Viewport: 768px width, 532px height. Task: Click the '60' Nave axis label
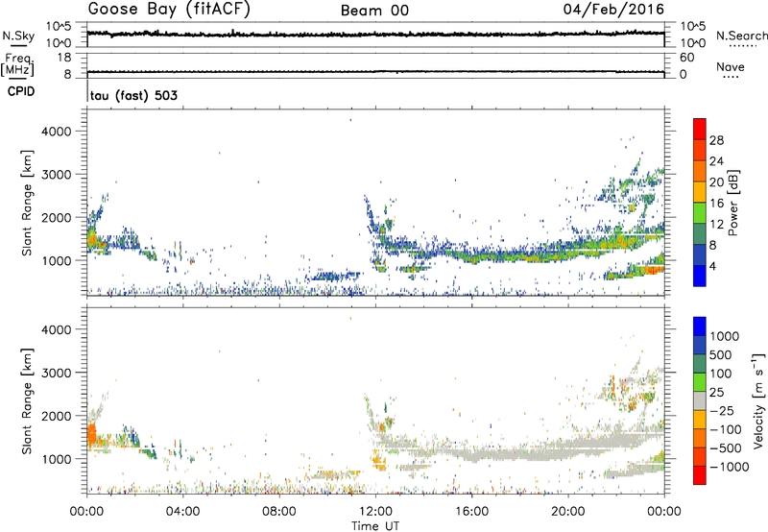[686, 58]
